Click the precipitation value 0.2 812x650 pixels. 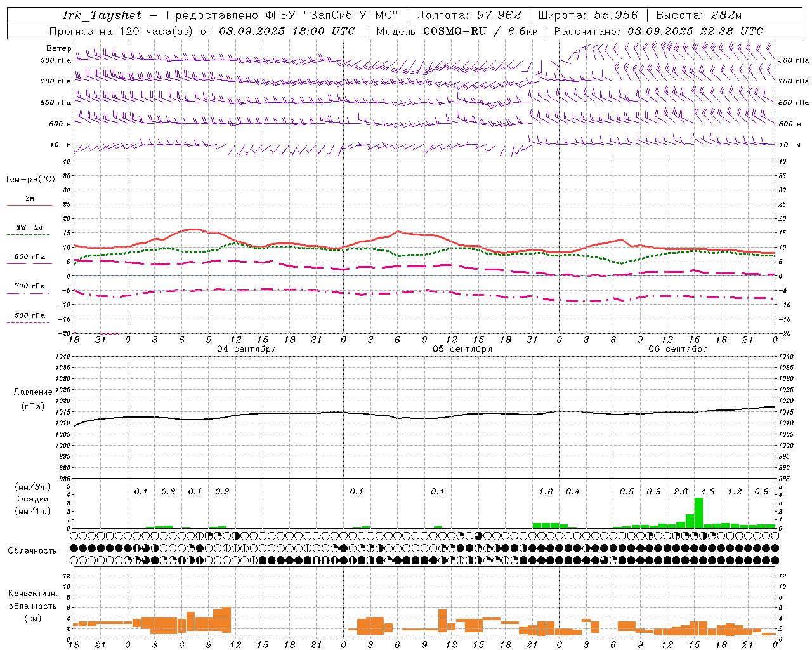pos(222,492)
